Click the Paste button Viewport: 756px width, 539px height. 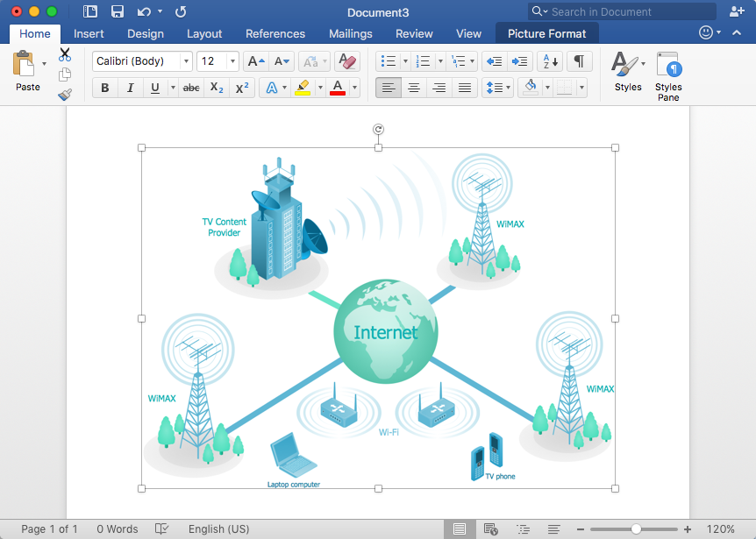(x=28, y=71)
